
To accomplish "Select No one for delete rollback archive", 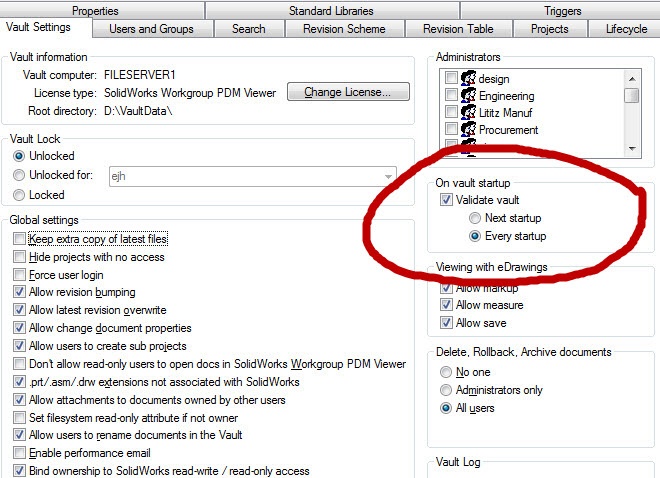I will (x=446, y=372).
